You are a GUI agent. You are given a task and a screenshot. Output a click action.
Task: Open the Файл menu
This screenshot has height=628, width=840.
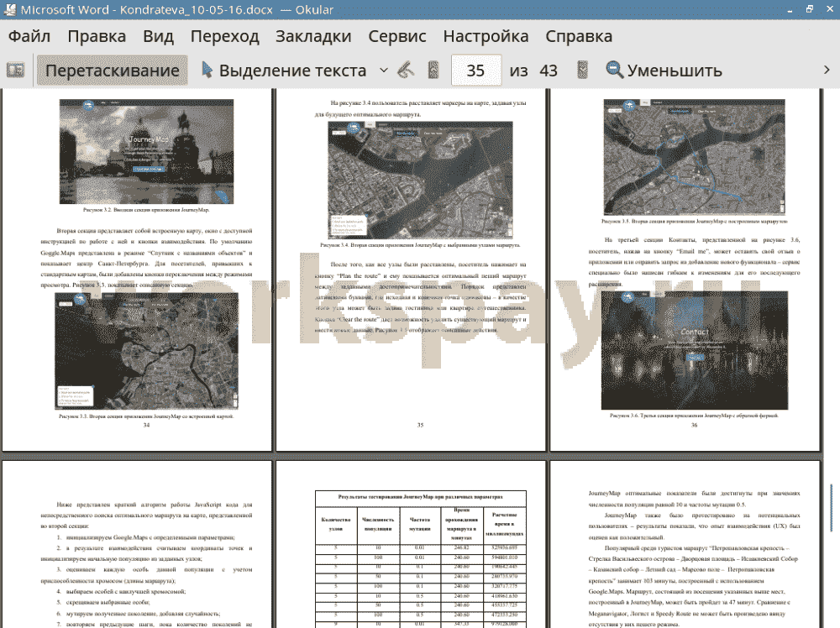click(29, 36)
